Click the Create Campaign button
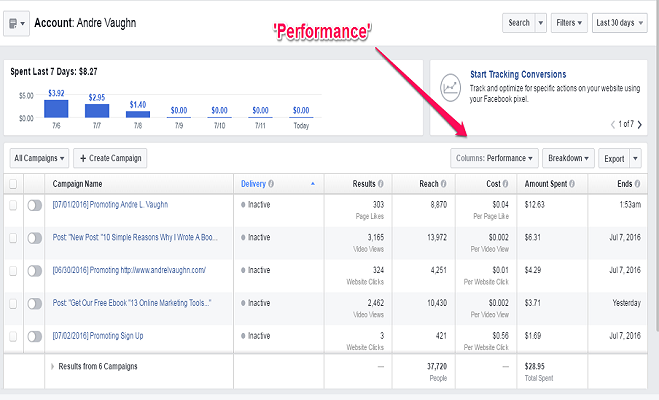This screenshot has height=400, width=659. pos(110,158)
